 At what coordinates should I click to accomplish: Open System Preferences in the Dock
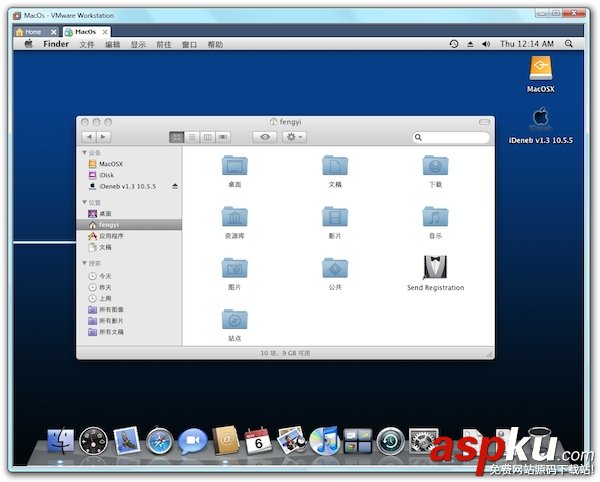point(423,441)
